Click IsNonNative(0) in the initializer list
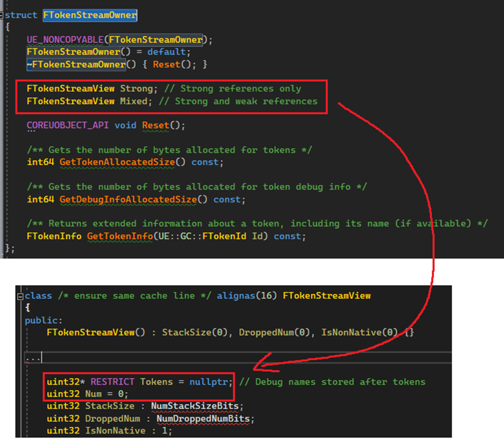The image size is (504, 443). (359, 332)
